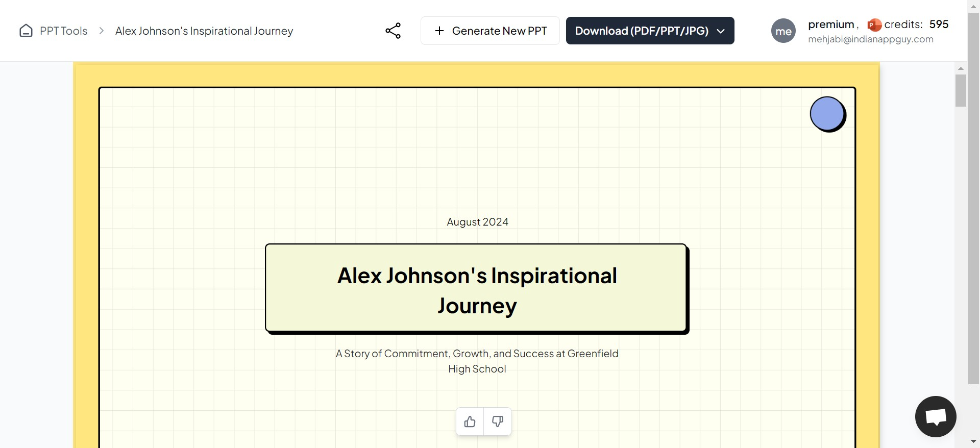The width and height of the screenshot is (980, 448).
Task: Click the home icon beside PPT Tools
Action: pos(26,31)
